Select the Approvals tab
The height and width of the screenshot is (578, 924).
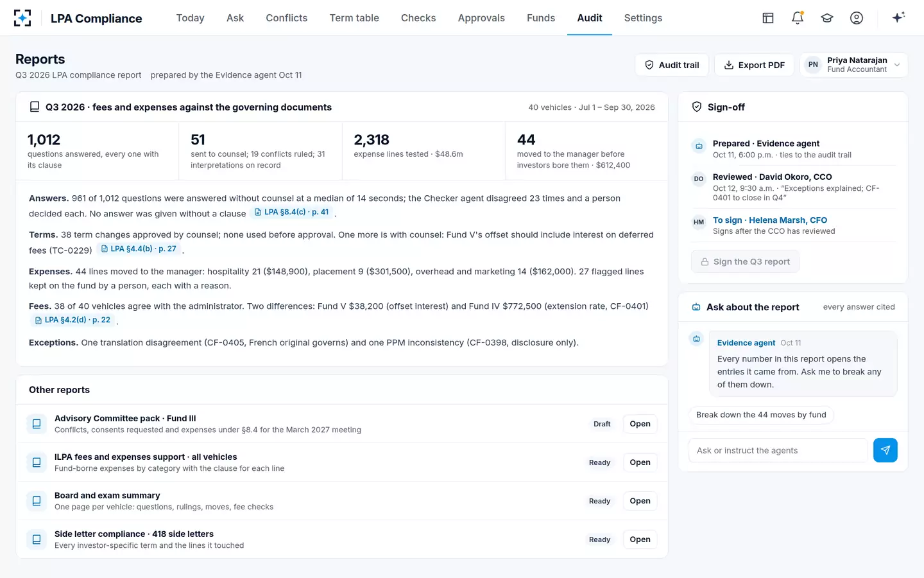click(x=481, y=18)
